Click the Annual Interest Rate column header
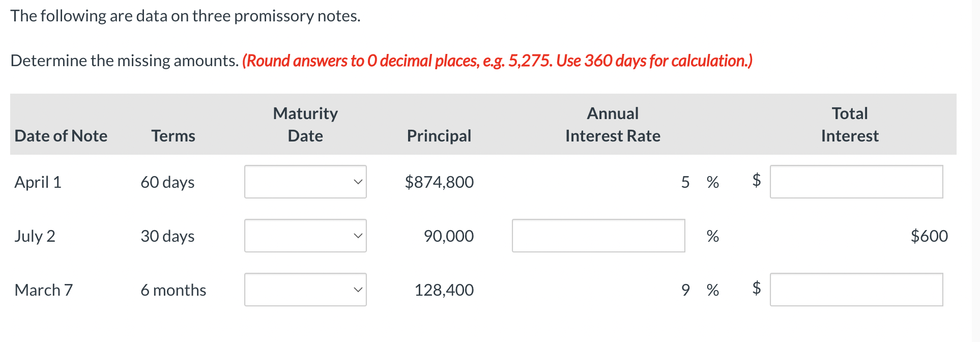 click(613, 124)
